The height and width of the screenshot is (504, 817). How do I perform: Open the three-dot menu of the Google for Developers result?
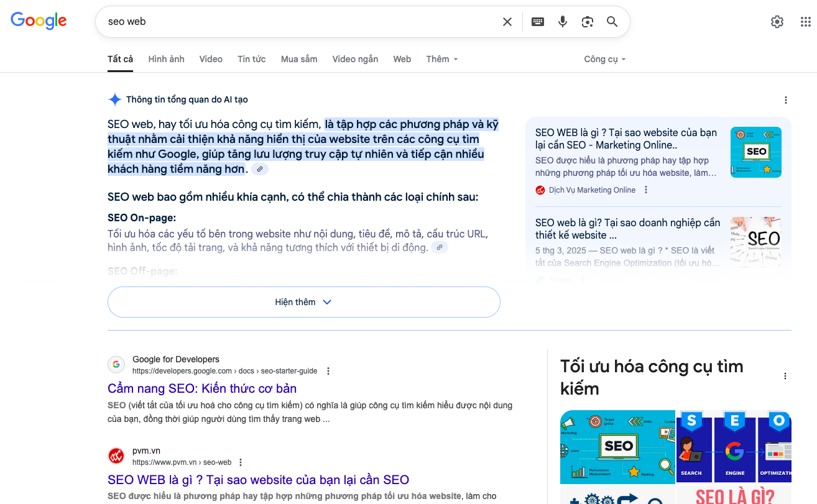(x=328, y=371)
